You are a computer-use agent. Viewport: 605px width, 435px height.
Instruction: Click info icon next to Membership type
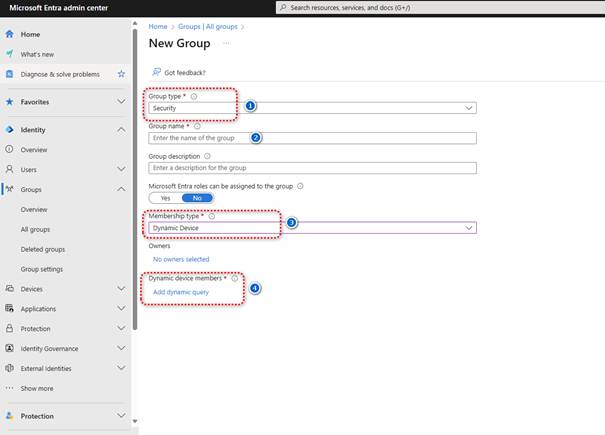click(x=212, y=216)
